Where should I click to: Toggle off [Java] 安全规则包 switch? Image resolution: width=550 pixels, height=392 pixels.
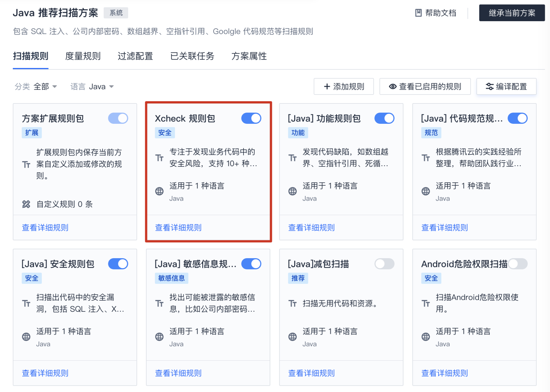tap(118, 264)
